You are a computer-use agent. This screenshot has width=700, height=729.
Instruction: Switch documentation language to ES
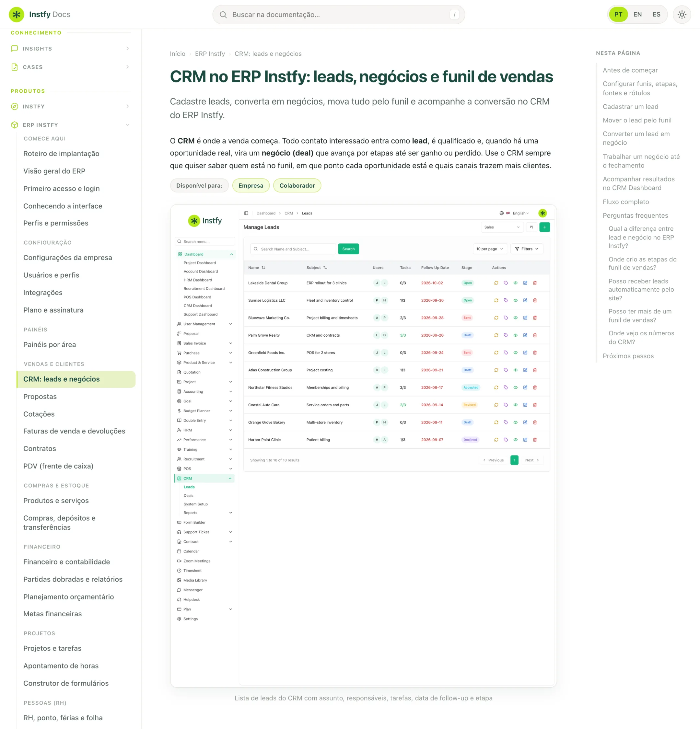point(657,15)
